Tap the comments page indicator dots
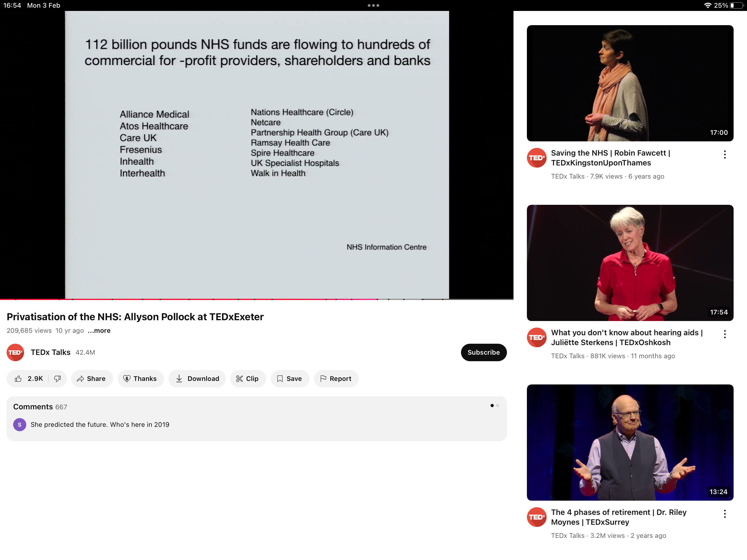The height and width of the screenshot is (560, 747). pos(495,405)
